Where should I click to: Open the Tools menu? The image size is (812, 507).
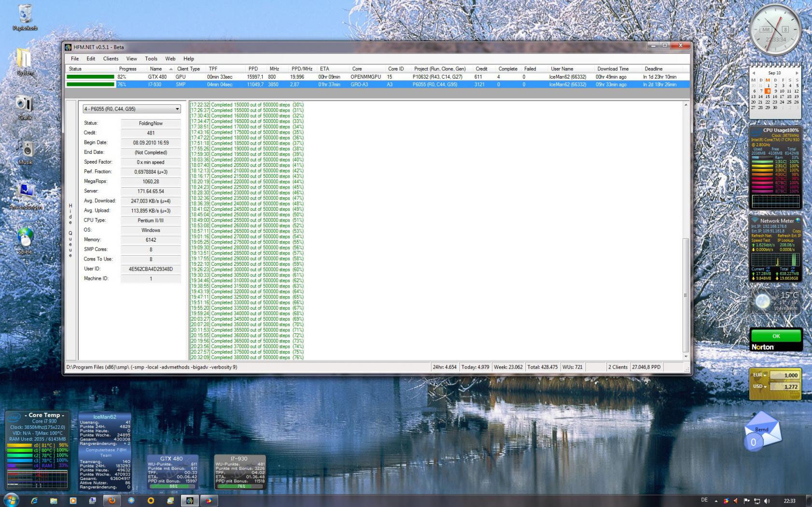pyautogui.click(x=151, y=58)
